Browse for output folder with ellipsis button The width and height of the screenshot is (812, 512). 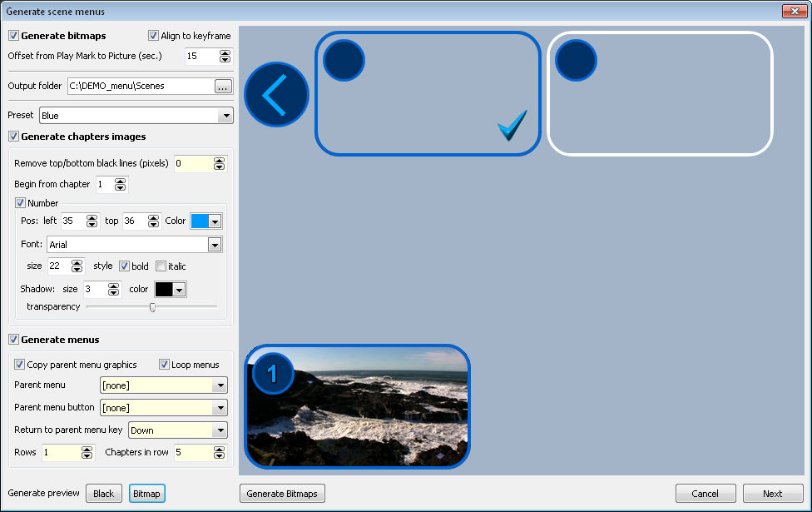click(223, 86)
